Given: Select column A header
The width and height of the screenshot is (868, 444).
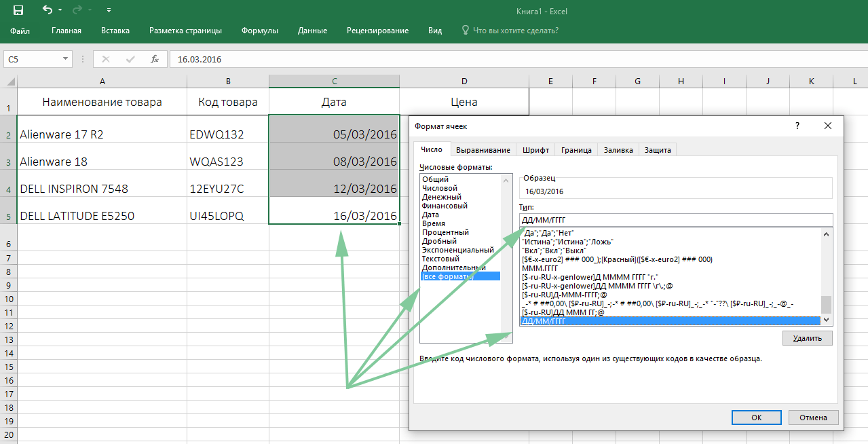Looking at the screenshot, I should (x=102, y=81).
